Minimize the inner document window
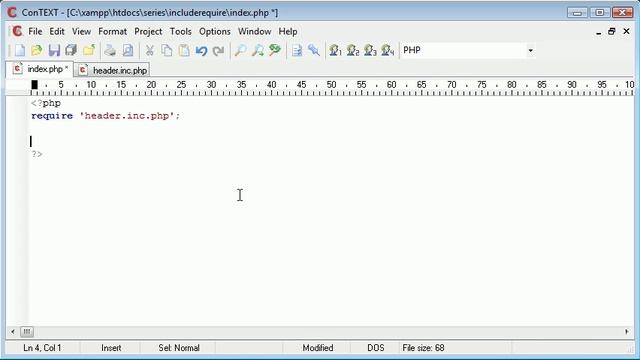 pos(598,32)
